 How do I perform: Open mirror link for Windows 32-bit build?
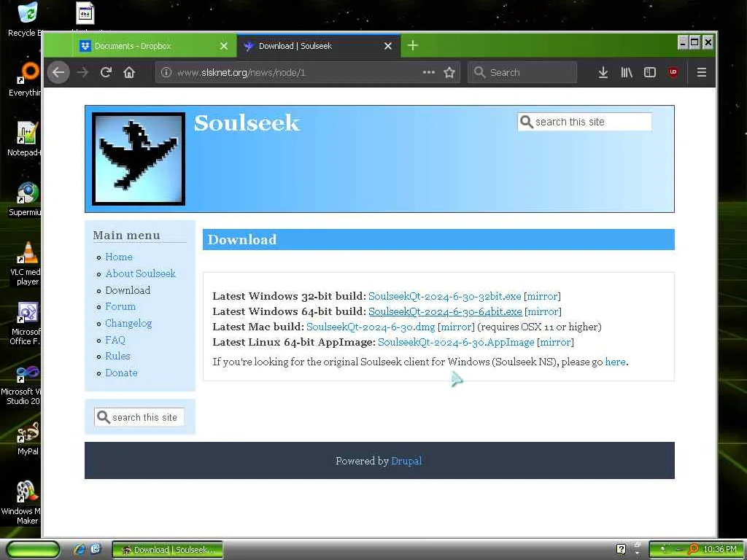tap(542, 296)
